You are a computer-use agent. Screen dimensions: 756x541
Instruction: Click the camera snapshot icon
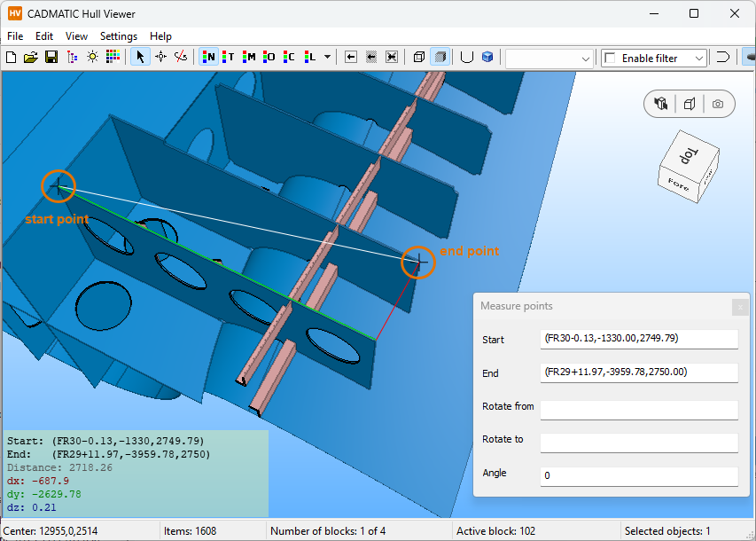click(x=717, y=104)
